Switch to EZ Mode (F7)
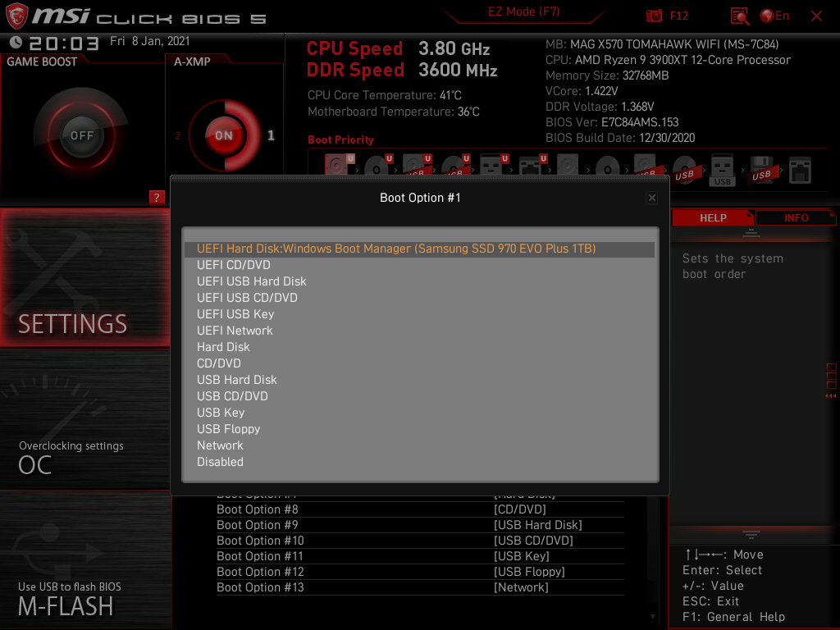Screen dimensions: 840x630 (524, 11)
